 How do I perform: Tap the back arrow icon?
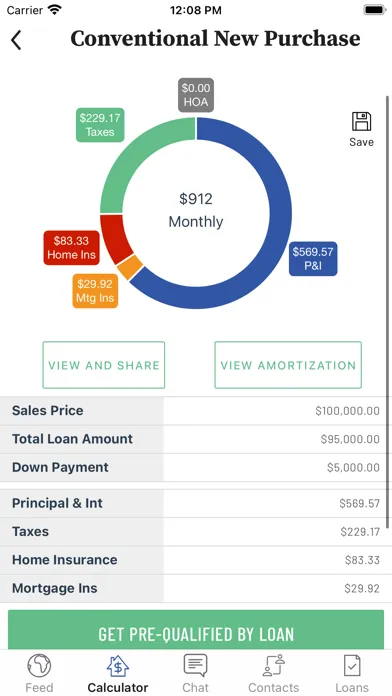click(x=16, y=40)
